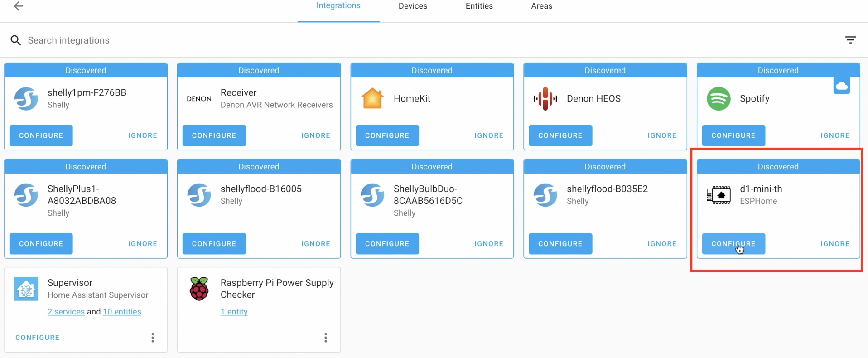868x358 pixels.
Task: Configure the d1-mini-th ESPHome device
Action: point(733,244)
